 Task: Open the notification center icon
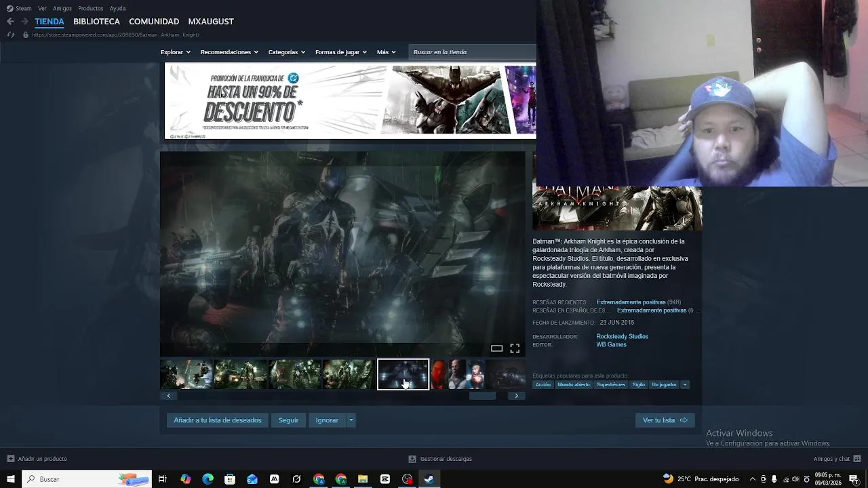coord(854,479)
